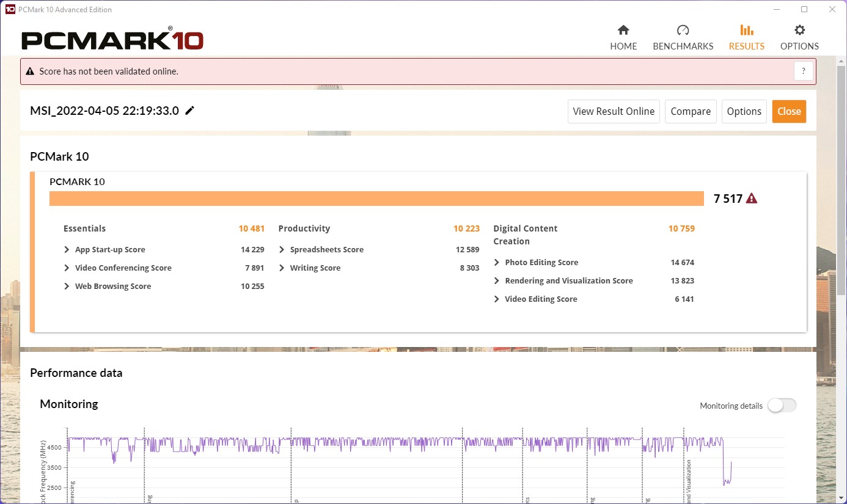Click the overall score 7 517

728,199
